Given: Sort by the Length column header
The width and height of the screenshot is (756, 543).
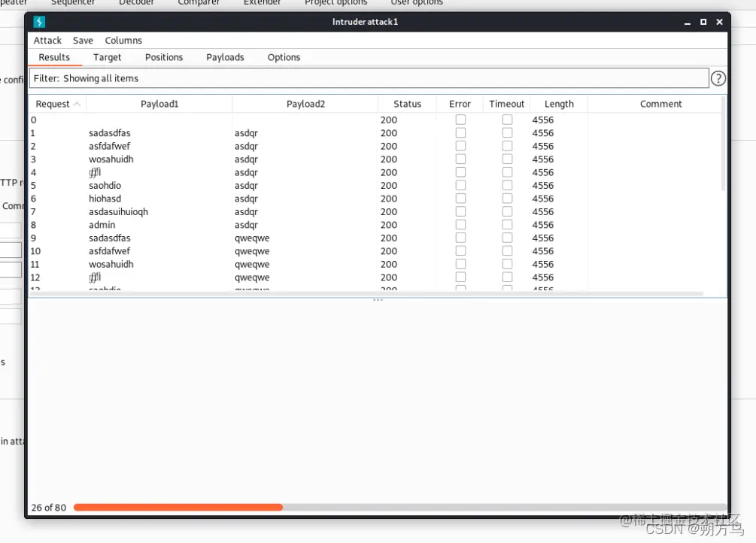Looking at the screenshot, I should (559, 104).
